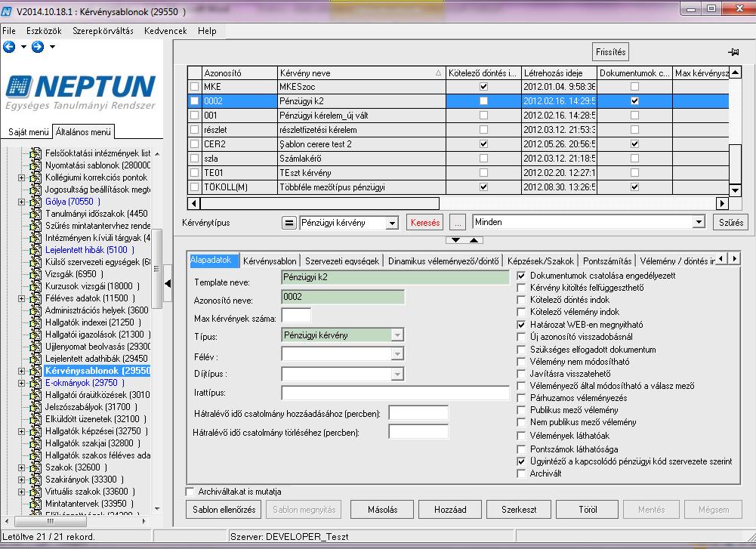756x549 pixels.
Task: Click the tree icon of Gólya (70550)
Action: (x=35, y=202)
